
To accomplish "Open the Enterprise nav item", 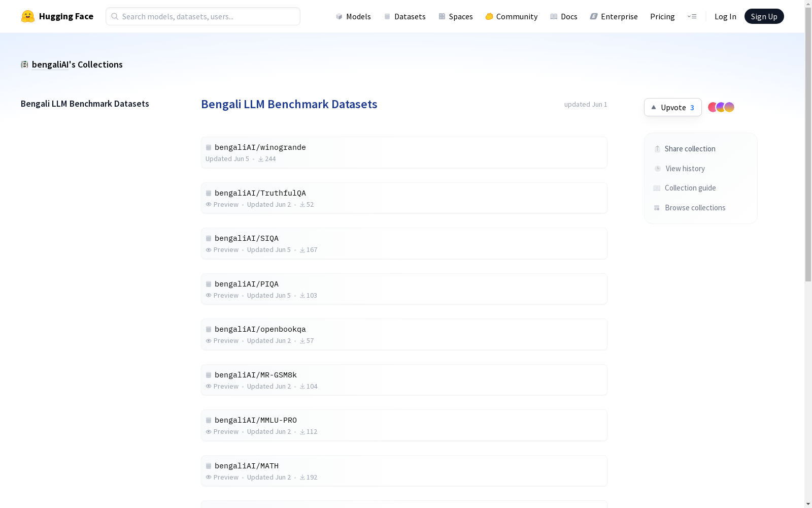I will (x=614, y=16).
